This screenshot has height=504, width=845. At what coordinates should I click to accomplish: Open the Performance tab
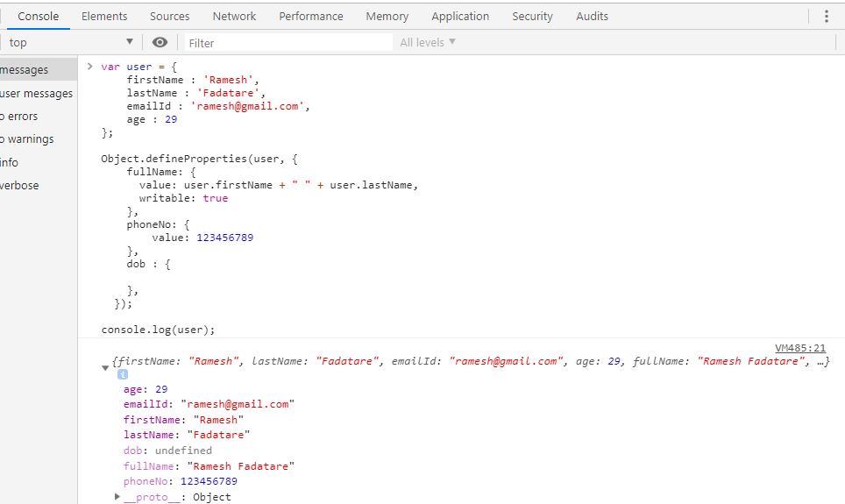311,16
